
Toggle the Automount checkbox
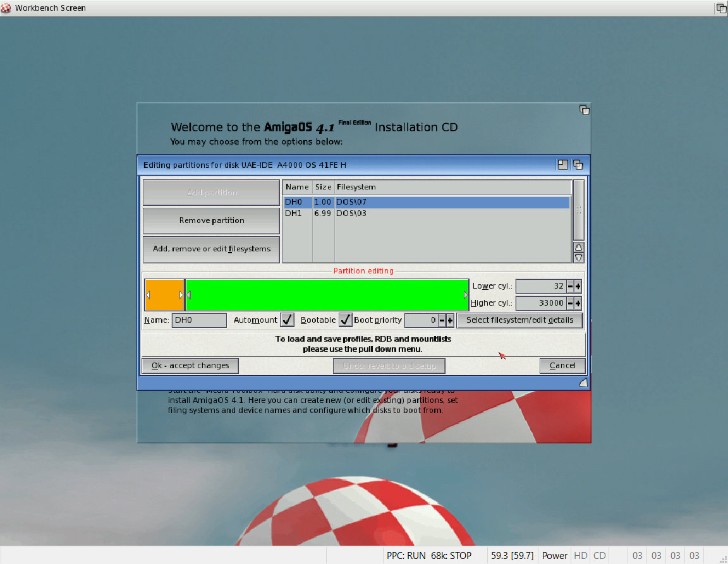[287, 320]
